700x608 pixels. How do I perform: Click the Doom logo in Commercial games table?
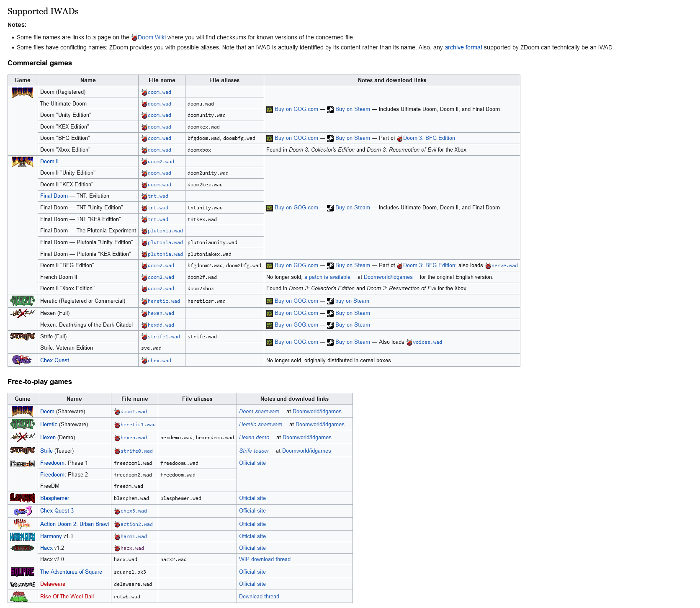[23, 93]
